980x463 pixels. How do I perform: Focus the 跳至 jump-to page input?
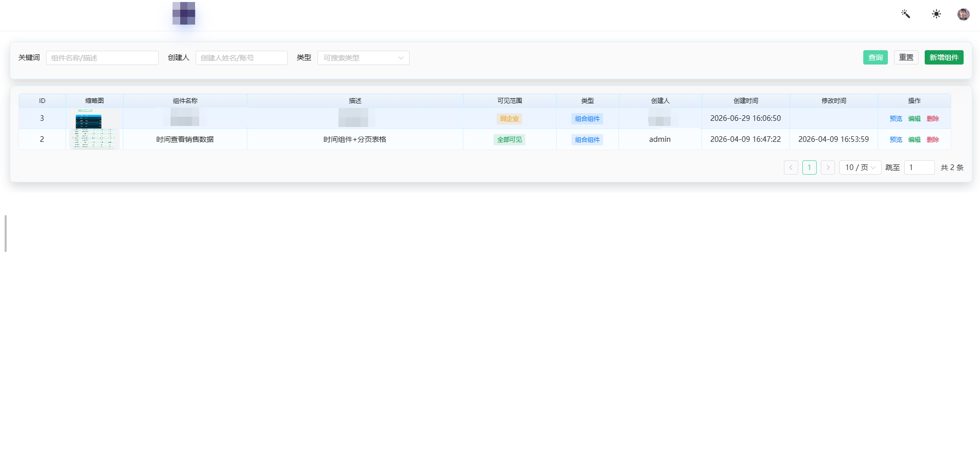tap(919, 167)
